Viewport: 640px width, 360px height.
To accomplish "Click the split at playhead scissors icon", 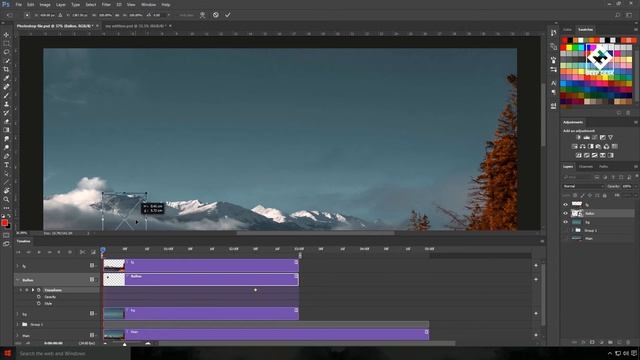I will 82,252.
